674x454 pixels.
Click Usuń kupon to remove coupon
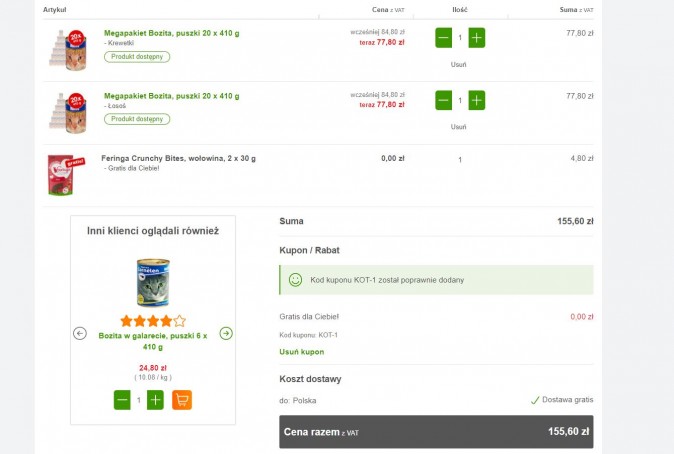click(x=301, y=352)
